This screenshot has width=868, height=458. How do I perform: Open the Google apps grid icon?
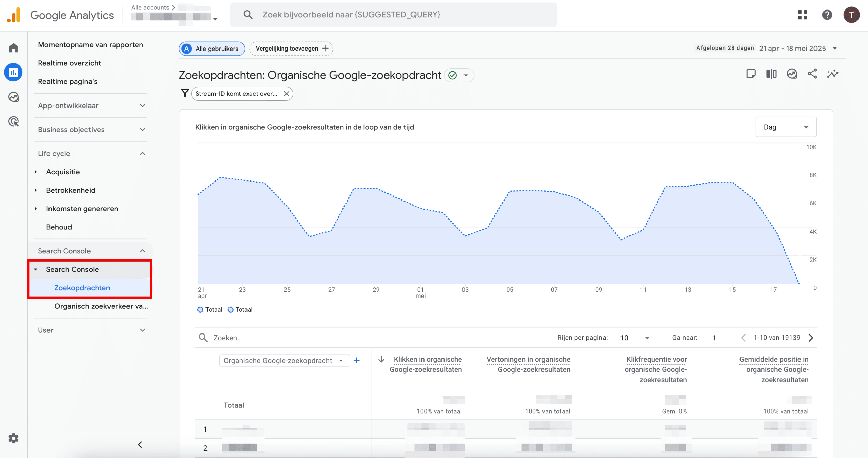(x=803, y=15)
